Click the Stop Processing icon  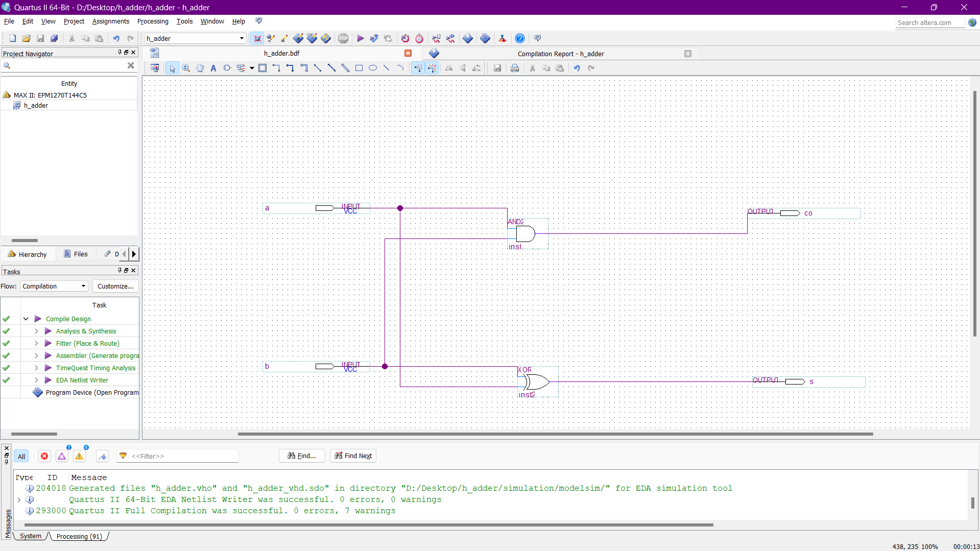tap(343, 38)
